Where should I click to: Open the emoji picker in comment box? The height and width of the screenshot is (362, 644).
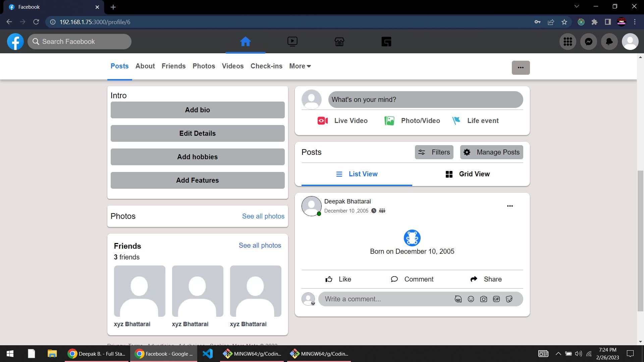pos(471,299)
